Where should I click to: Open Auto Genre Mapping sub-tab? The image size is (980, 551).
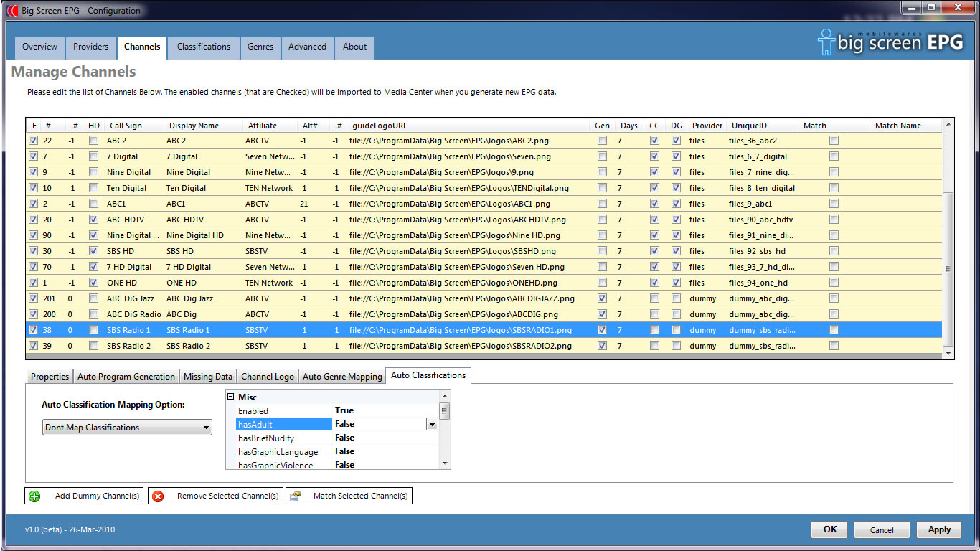tap(342, 377)
